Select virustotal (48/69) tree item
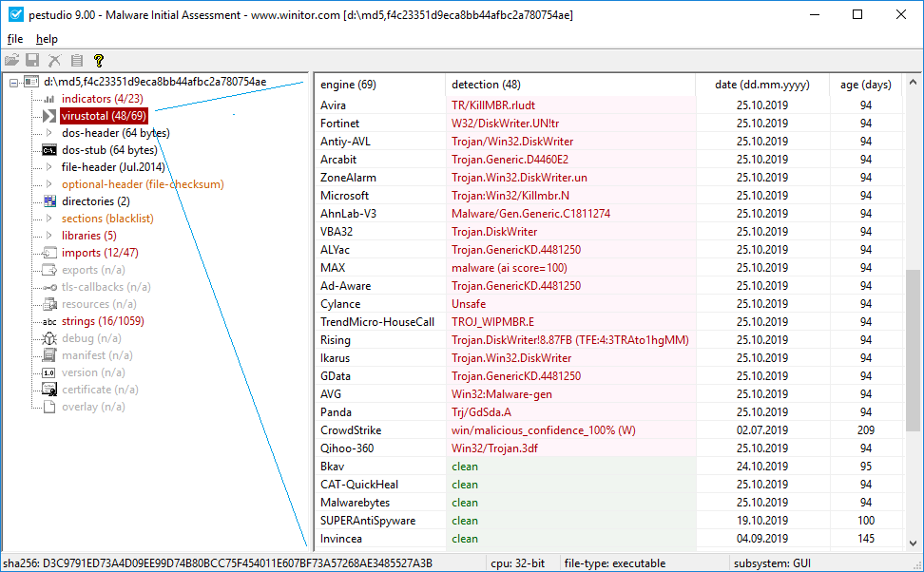This screenshot has height=572, width=924. point(104,116)
